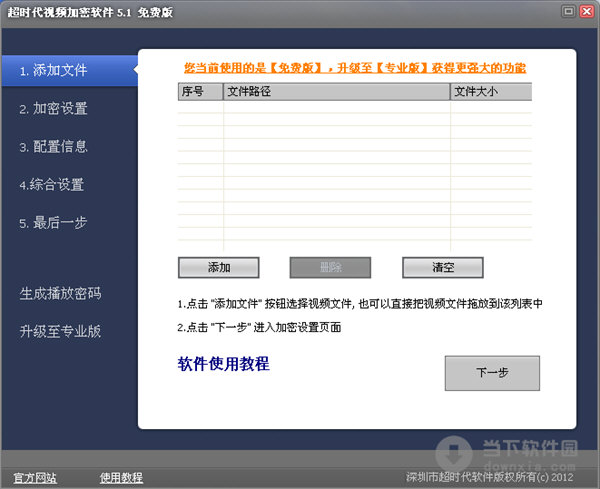Click the greyed-out 删除 button
Screen dimensions: 600x489
click(330, 267)
